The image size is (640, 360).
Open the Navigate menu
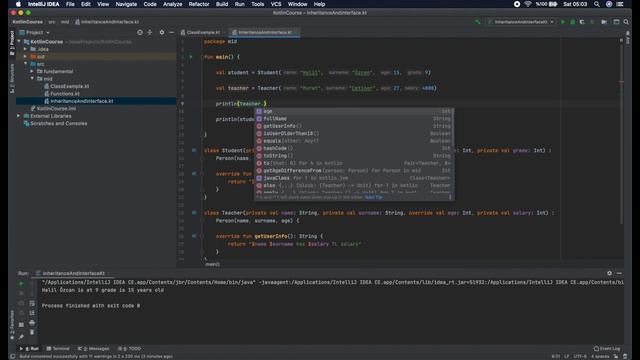126,4
